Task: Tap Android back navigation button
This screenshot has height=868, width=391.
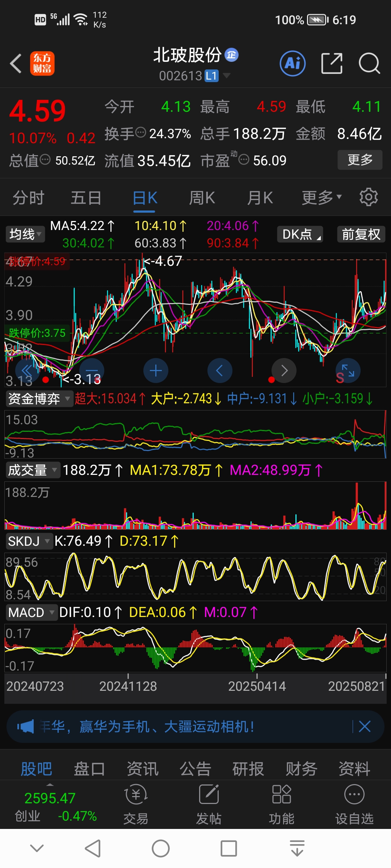Action: coord(93,848)
